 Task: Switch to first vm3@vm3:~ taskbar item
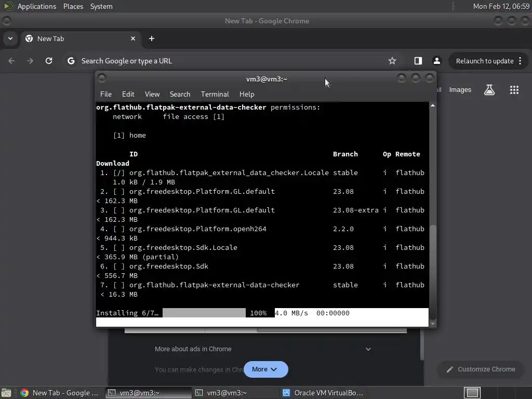[x=149, y=393]
